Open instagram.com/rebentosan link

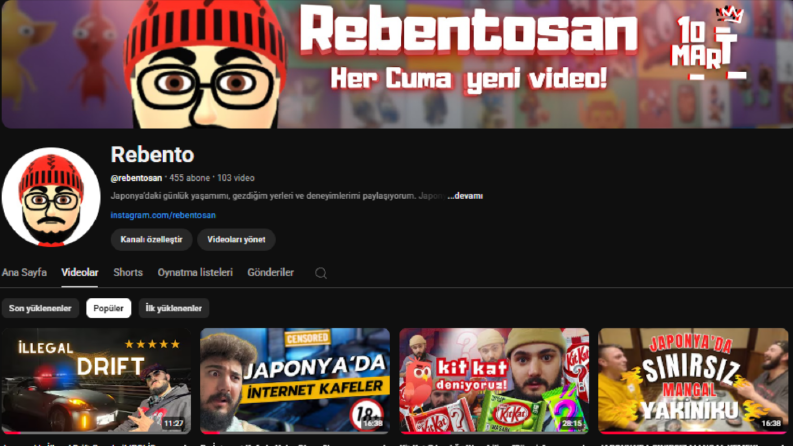pyautogui.click(x=163, y=215)
